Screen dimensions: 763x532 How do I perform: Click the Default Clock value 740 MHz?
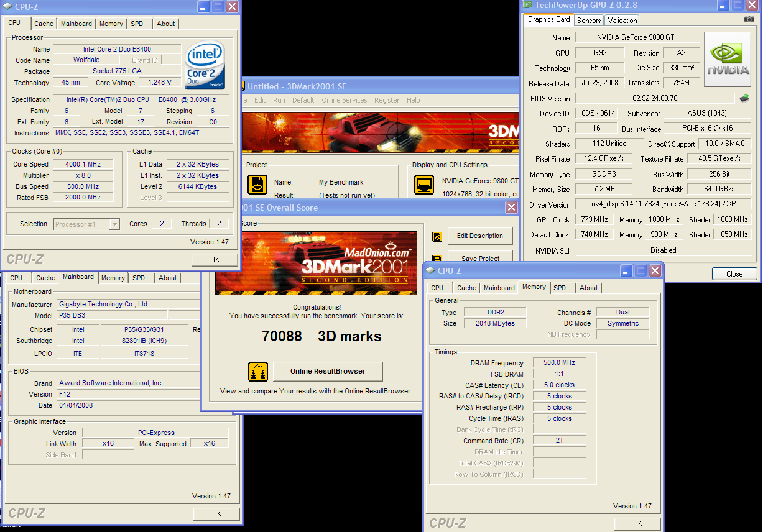click(x=594, y=235)
